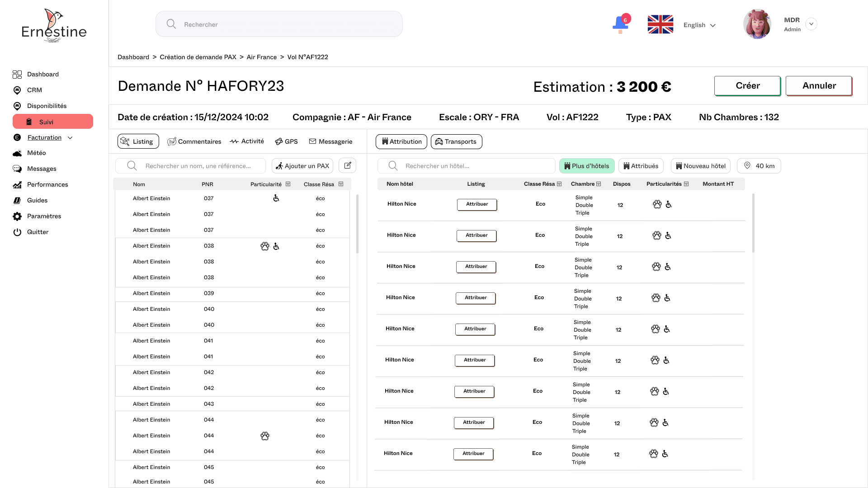The image size is (868, 488).
Task: Click the filter icon on Particularité column
Action: (x=288, y=184)
